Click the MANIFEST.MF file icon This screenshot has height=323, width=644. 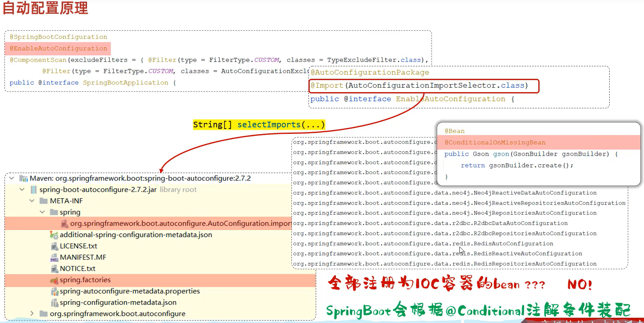pyautogui.click(x=54, y=258)
